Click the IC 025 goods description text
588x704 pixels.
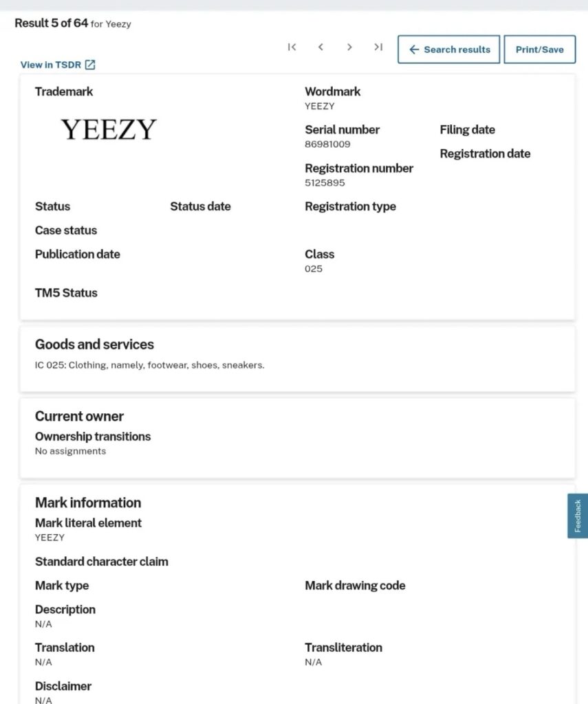[150, 365]
